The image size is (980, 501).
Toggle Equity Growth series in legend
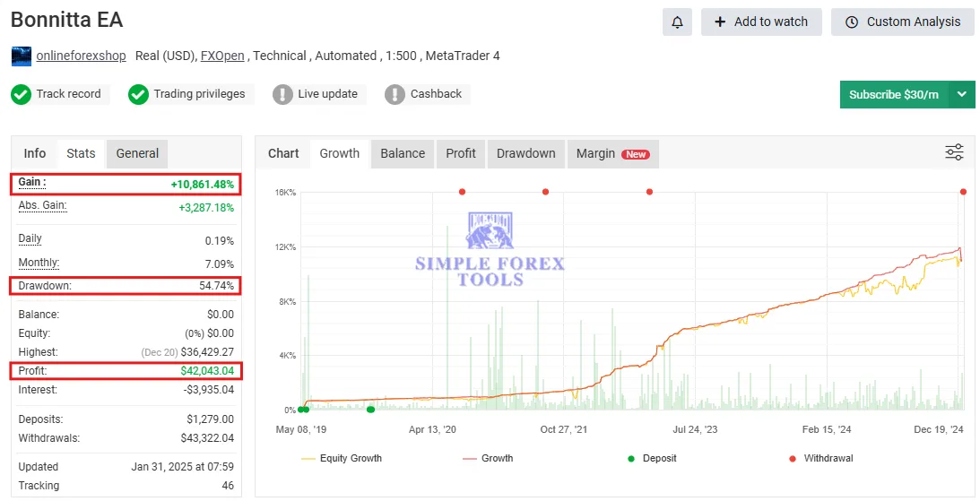(x=342, y=458)
